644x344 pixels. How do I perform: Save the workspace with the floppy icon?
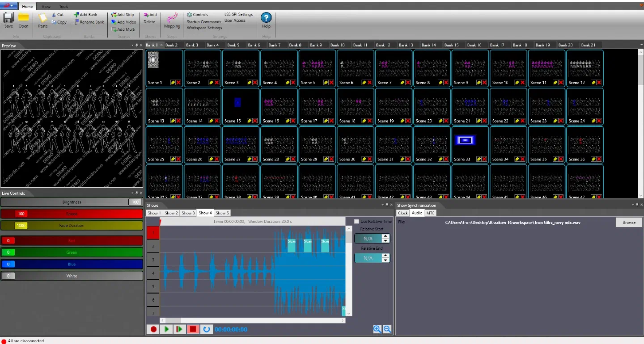8,21
